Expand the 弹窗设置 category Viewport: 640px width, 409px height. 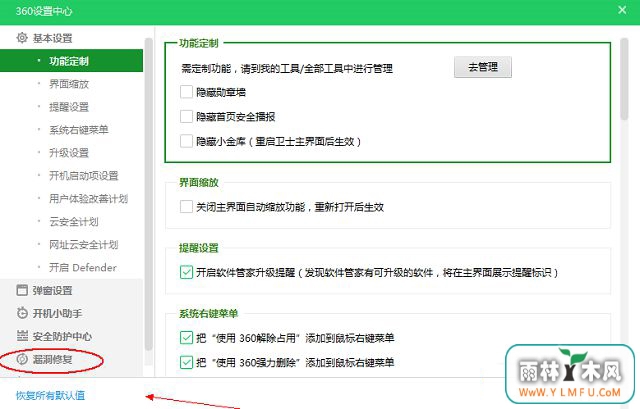52,290
